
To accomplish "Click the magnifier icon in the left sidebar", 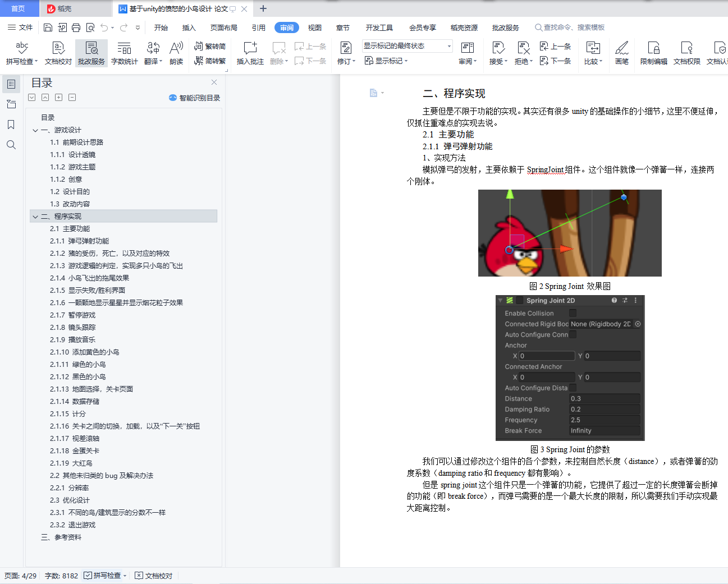I will pos(11,145).
